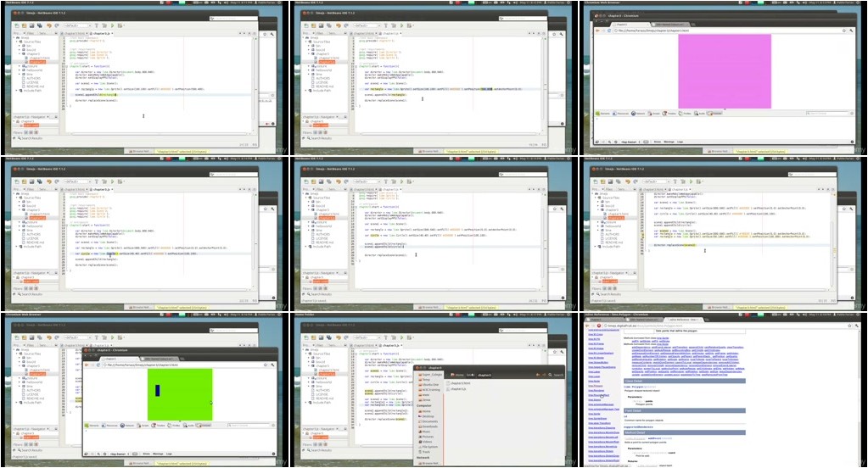Click Redo icon in NetBeans behind file manager
This screenshot has width=868, height=468.
tap(346, 337)
